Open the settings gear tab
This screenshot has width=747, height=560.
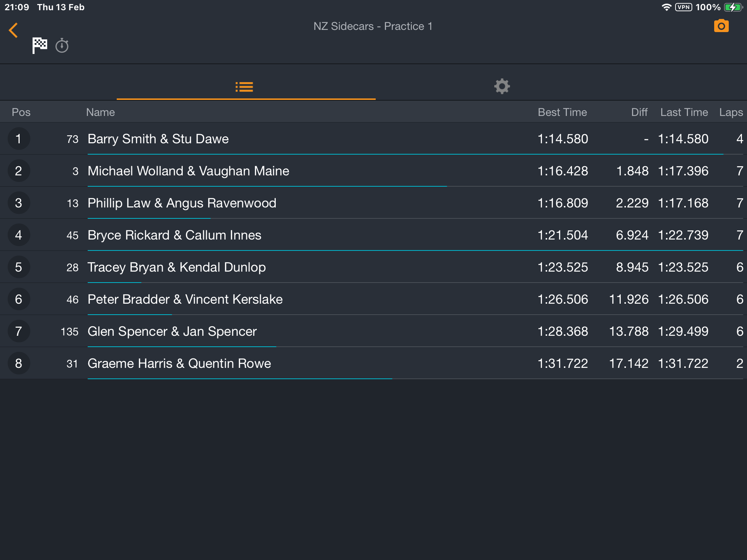[502, 86]
